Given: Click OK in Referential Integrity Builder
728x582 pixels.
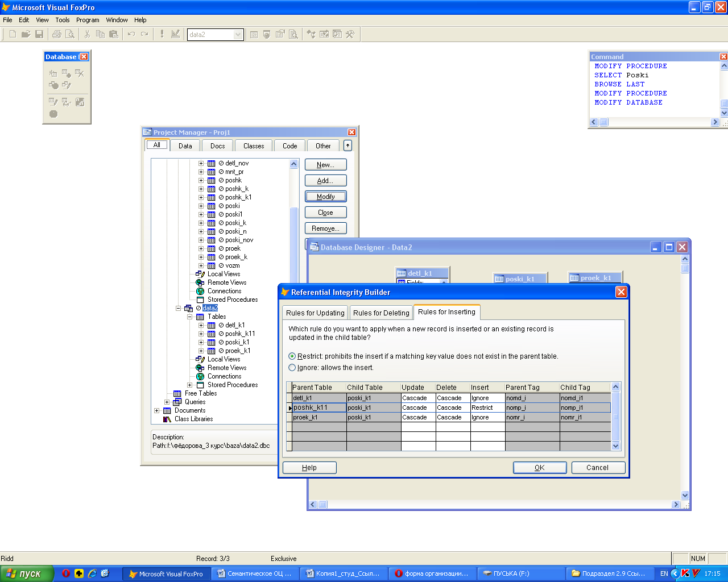Looking at the screenshot, I should [x=540, y=468].
